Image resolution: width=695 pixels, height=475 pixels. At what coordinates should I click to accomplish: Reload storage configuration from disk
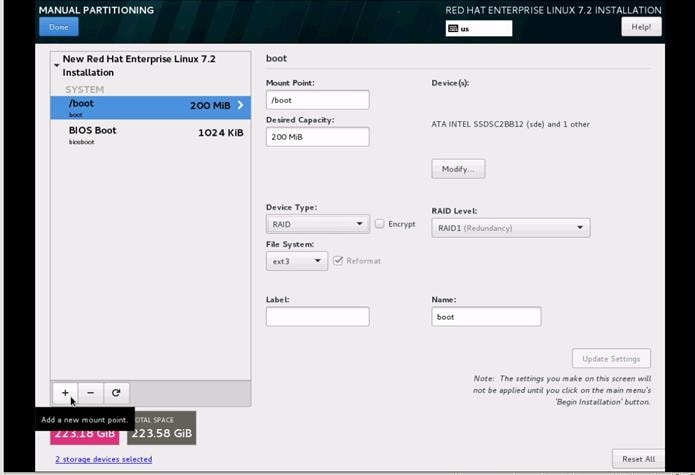(x=116, y=393)
